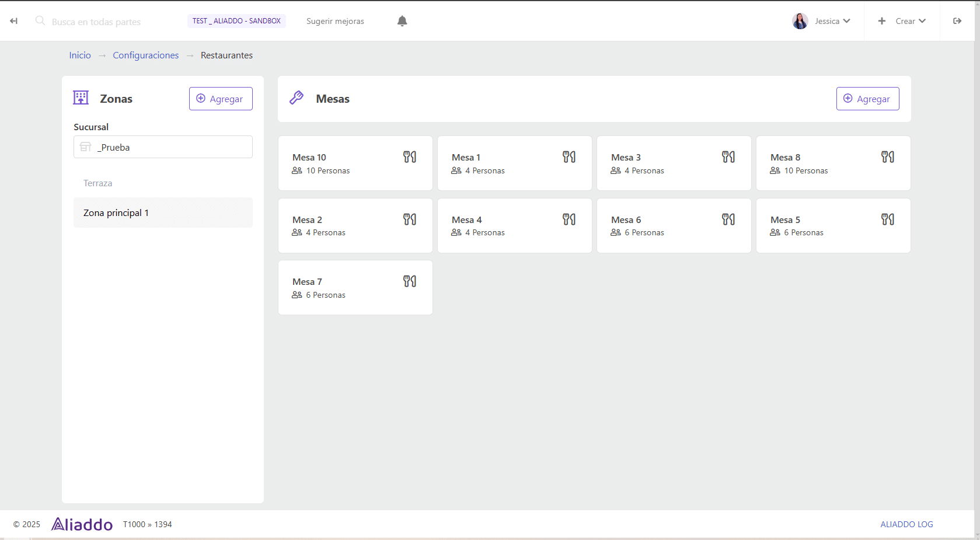Viewport: 980px width, 540px height.
Task: Click the collapse sidebar arrow icon
Action: click(13, 21)
